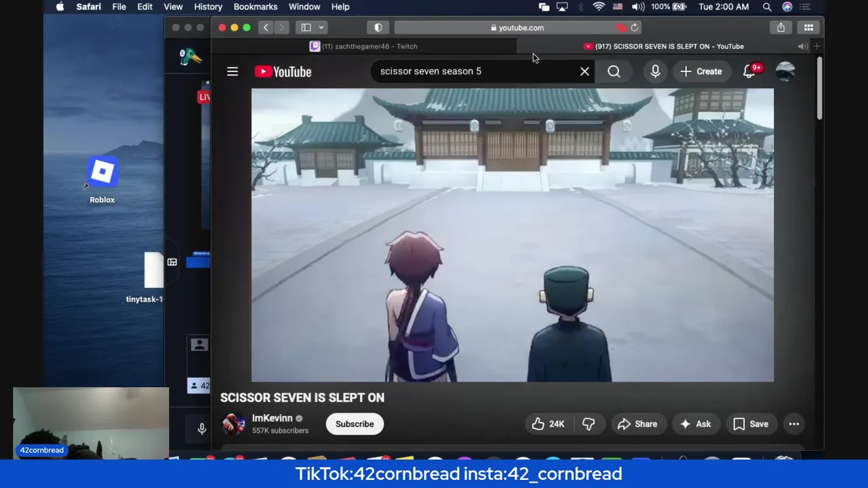
Task: Open the YouTube account avatar menu
Action: coord(785,71)
